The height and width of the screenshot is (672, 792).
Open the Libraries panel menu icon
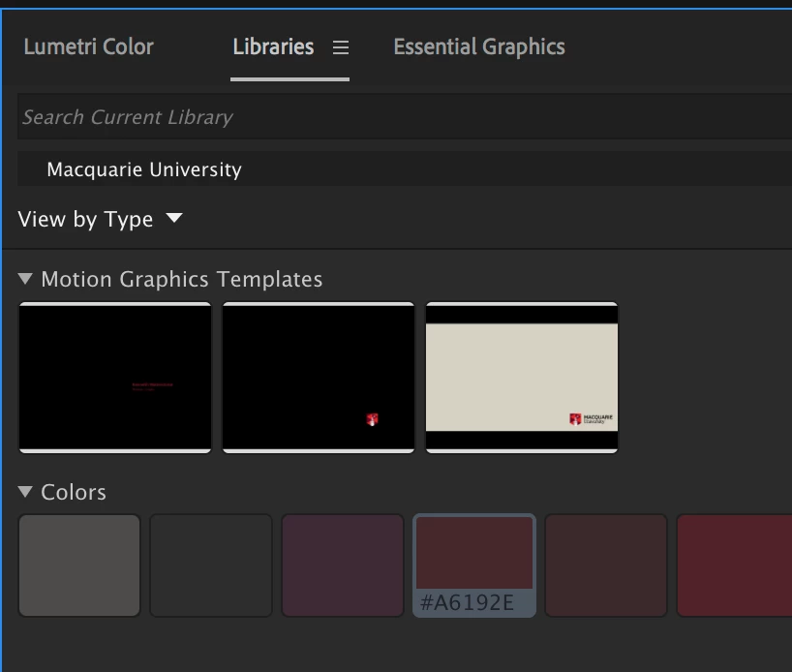click(341, 47)
